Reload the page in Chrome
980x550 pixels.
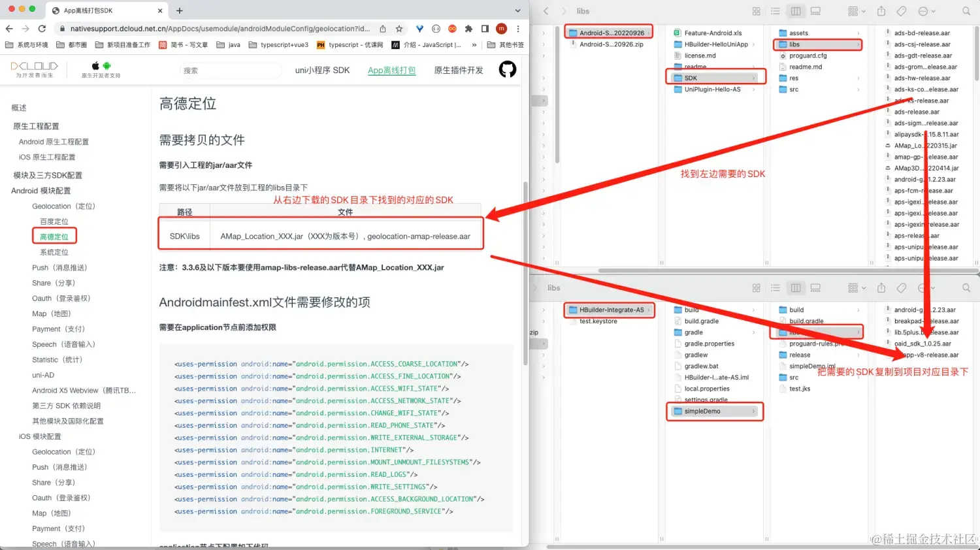coord(42,29)
